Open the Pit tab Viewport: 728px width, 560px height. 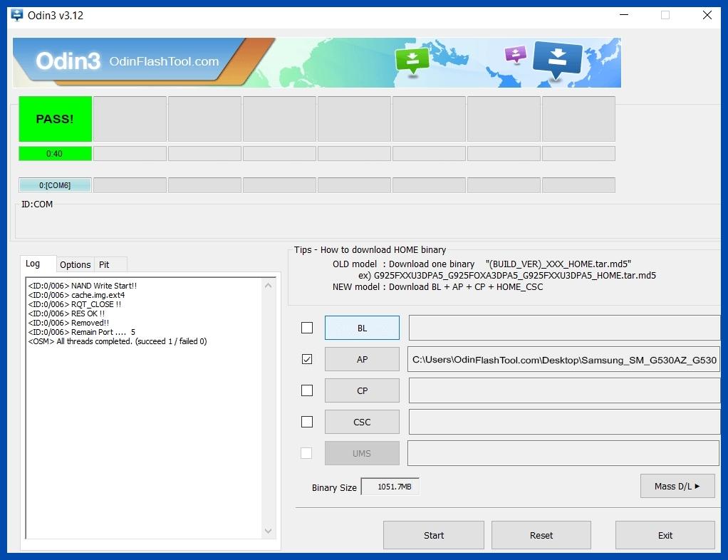(x=110, y=264)
